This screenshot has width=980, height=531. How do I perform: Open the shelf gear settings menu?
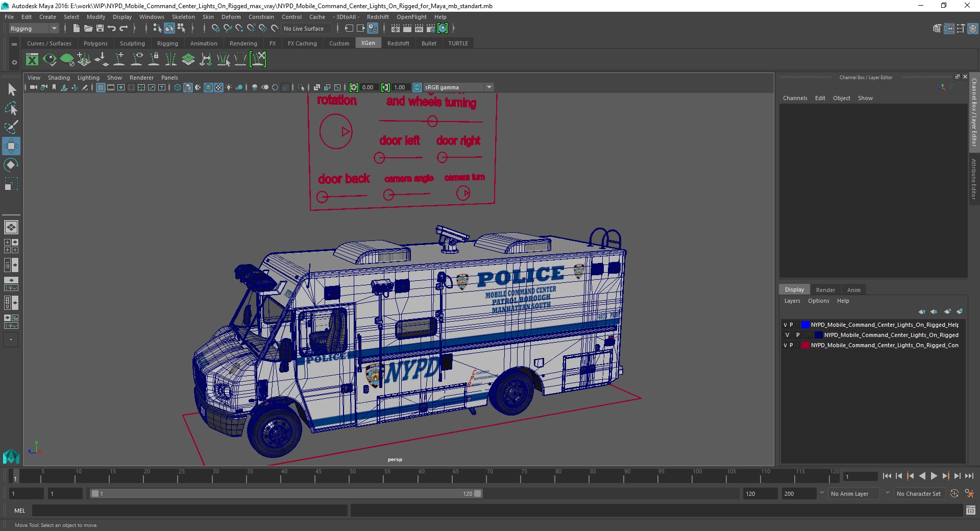14,62
